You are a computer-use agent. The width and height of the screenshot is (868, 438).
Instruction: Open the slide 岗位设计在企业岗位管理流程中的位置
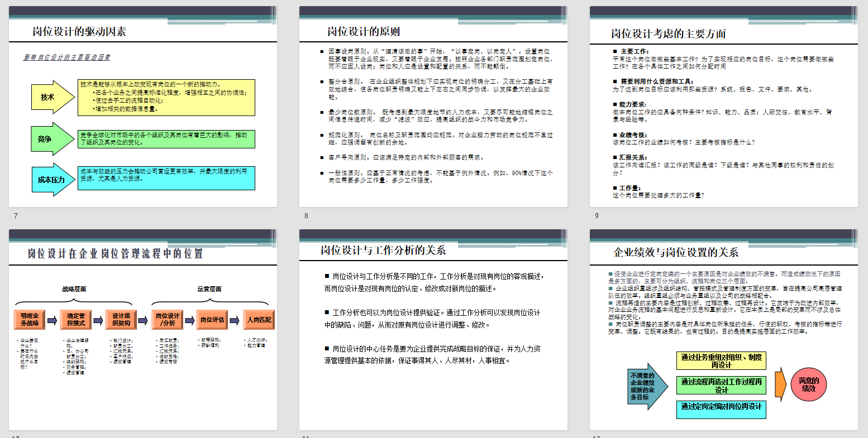coord(143,329)
